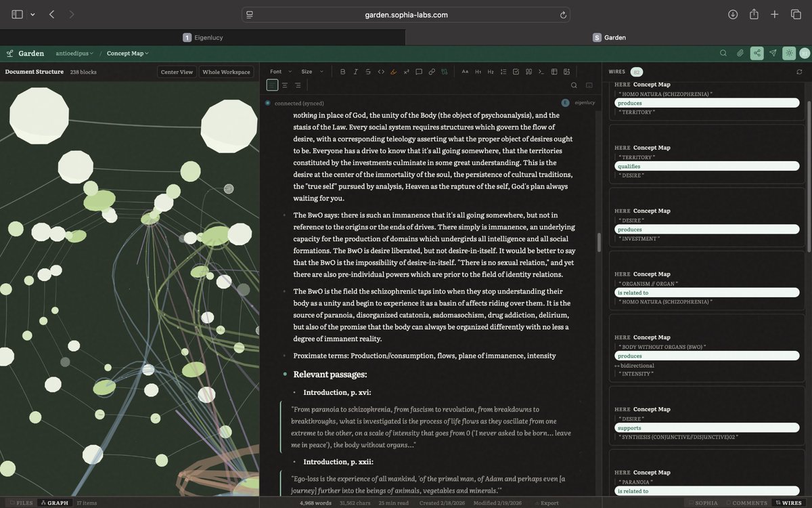
Task: Click the green wire connection icon
Action: pyautogui.click(x=445, y=72)
